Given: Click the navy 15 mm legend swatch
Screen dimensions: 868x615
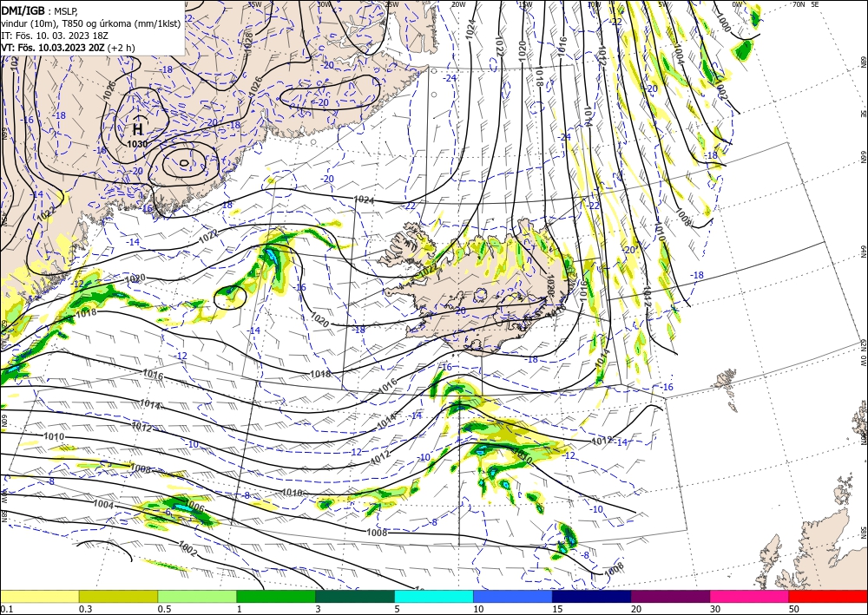Looking at the screenshot, I should coord(592,596).
